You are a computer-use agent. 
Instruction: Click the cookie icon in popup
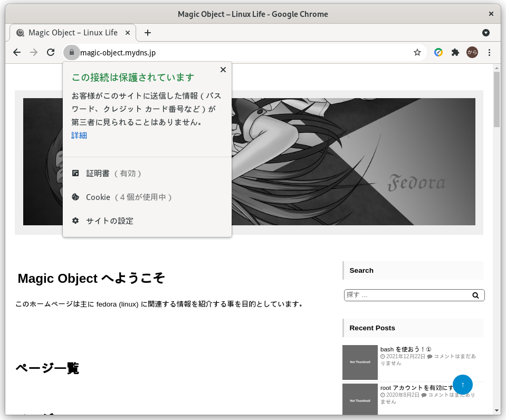[x=75, y=197]
